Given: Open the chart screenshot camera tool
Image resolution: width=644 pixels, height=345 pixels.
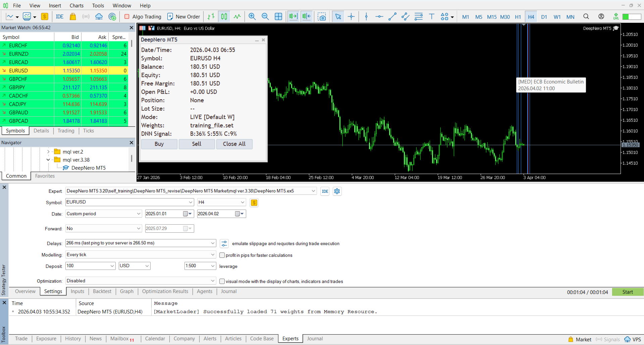Looking at the screenshot, I should pyautogui.click(x=322, y=16).
